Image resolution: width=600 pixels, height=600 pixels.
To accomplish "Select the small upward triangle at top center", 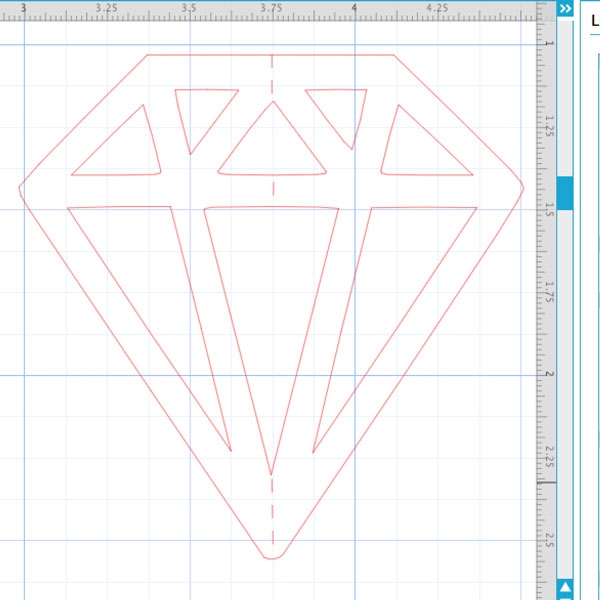I will pyautogui.click(x=272, y=138).
